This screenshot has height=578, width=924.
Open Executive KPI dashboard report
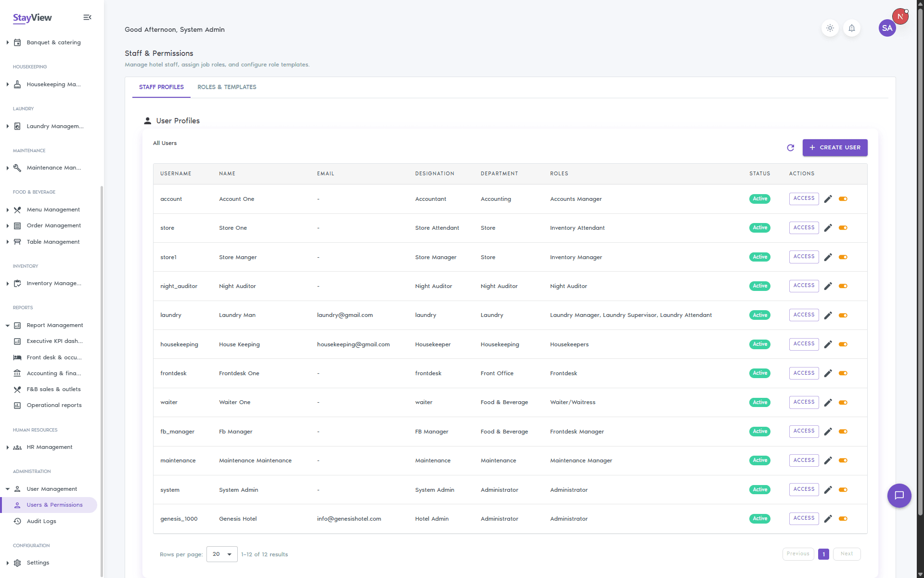pyautogui.click(x=48, y=341)
